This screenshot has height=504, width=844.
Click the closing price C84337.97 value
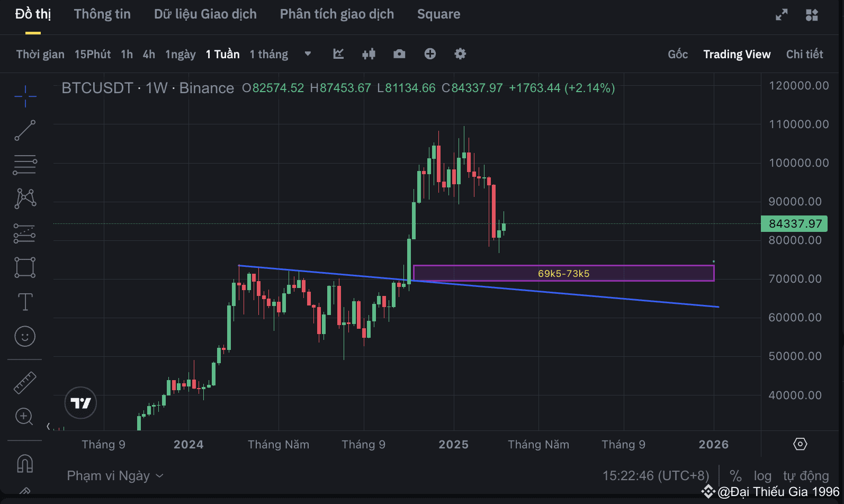point(472,88)
